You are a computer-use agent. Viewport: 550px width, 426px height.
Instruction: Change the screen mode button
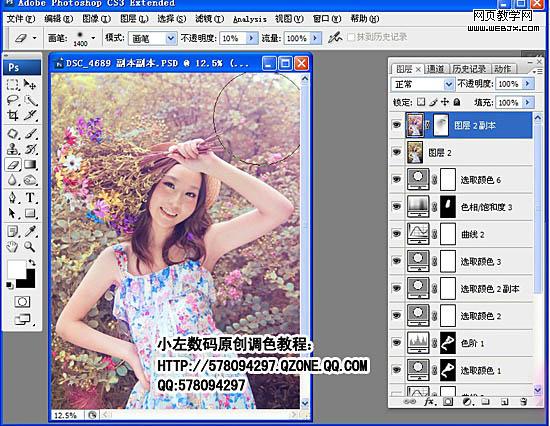[22, 320]
